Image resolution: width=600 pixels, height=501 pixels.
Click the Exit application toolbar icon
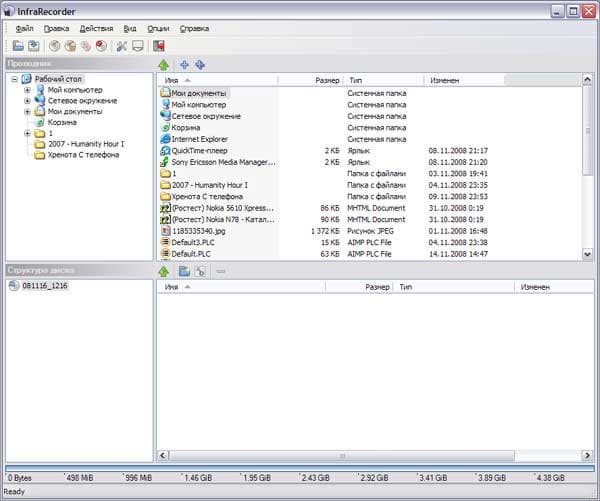coord(159,46)
